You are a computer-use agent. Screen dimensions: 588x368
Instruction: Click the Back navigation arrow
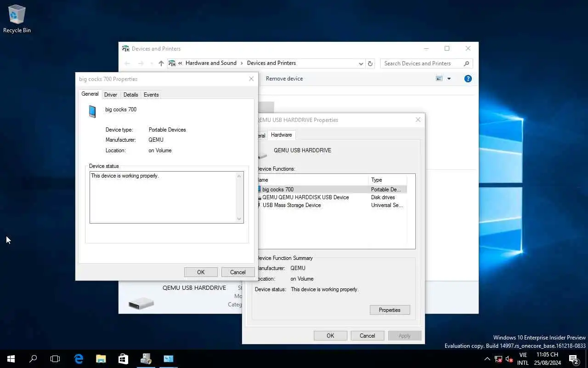click(128, 63)
